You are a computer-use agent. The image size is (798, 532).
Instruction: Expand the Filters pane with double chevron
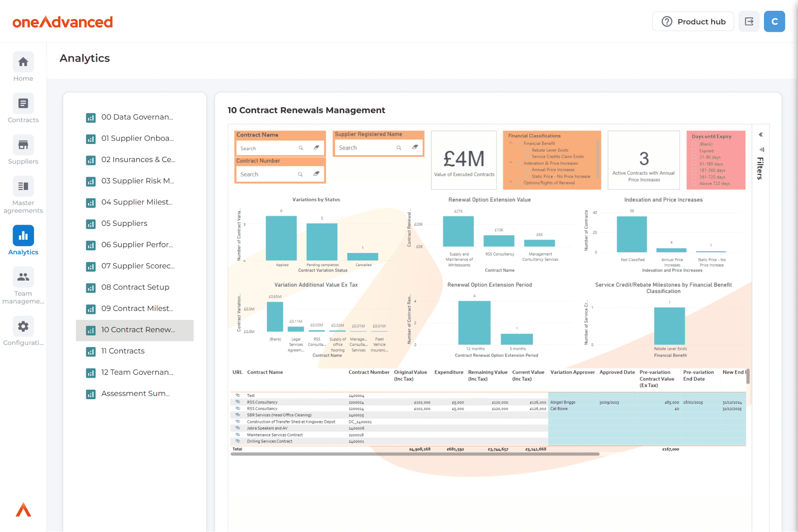point(761,135)
